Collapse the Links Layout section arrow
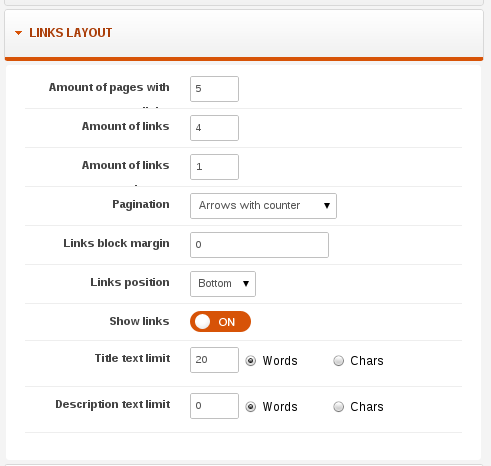The image size is (491, 466). [x=18, y=33]
